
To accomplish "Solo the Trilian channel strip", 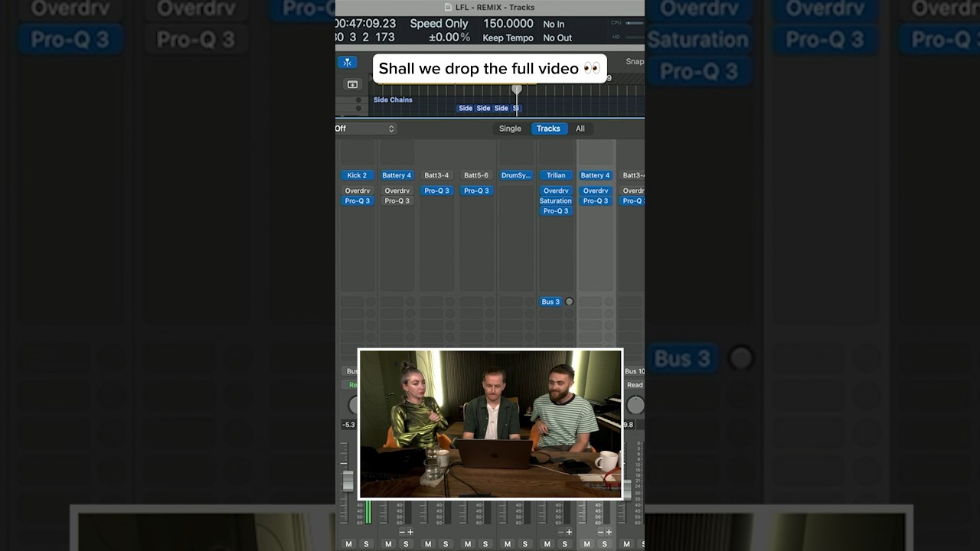I will [x=565, y=544].
